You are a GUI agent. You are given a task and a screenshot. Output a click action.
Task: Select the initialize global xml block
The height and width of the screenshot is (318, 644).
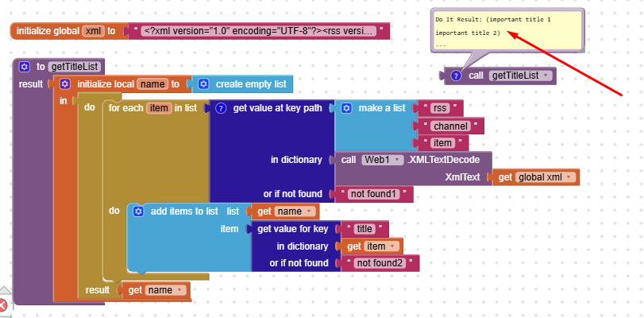point(48,31)
